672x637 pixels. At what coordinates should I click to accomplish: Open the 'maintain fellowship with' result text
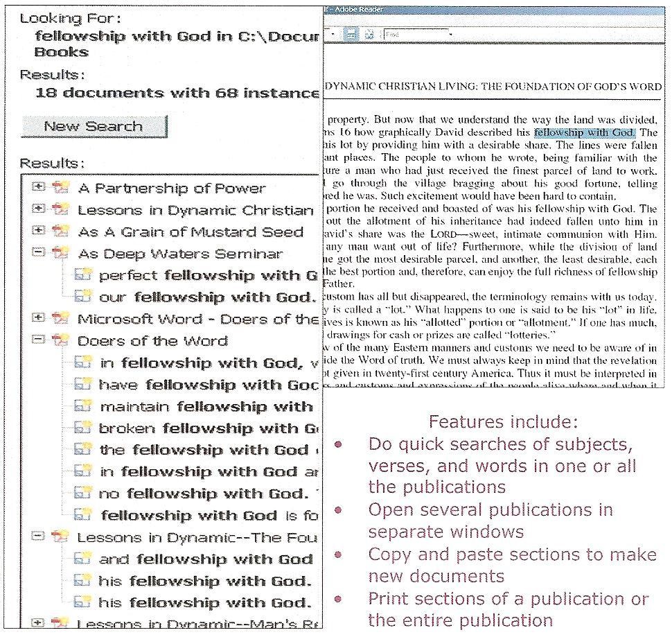(x=206, y=406)
